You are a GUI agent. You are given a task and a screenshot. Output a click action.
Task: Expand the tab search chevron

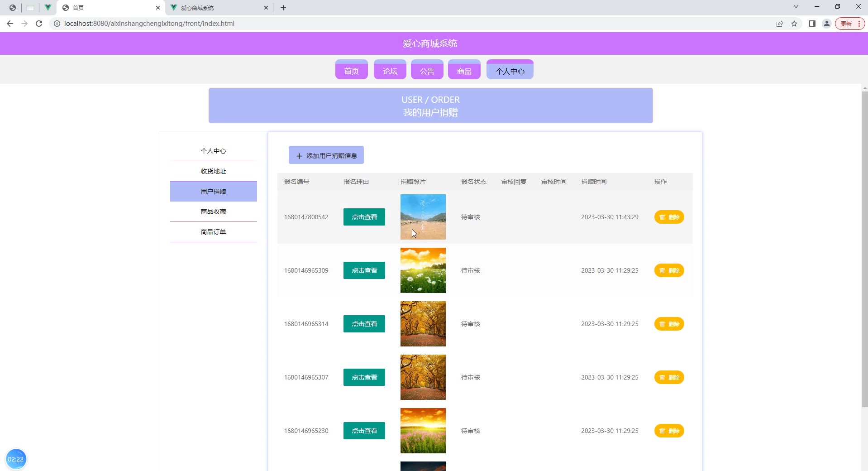796,6
